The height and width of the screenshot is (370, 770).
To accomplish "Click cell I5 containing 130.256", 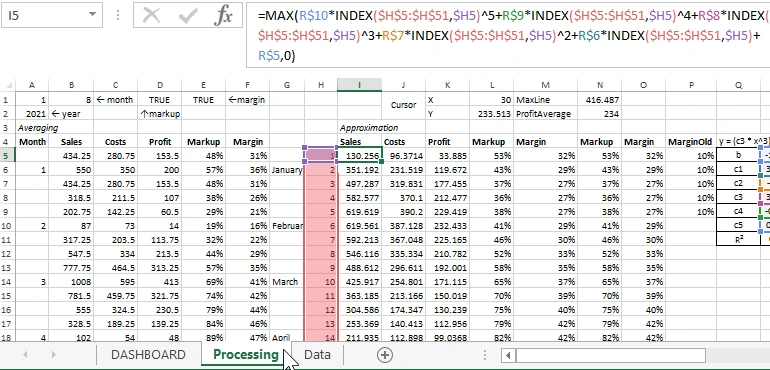I will [359, 156].
